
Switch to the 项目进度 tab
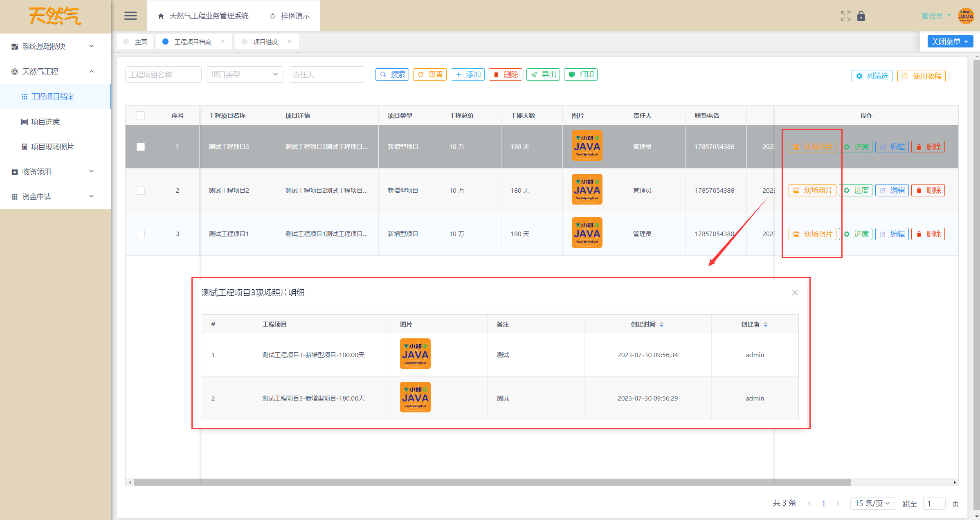coord(265,42)
